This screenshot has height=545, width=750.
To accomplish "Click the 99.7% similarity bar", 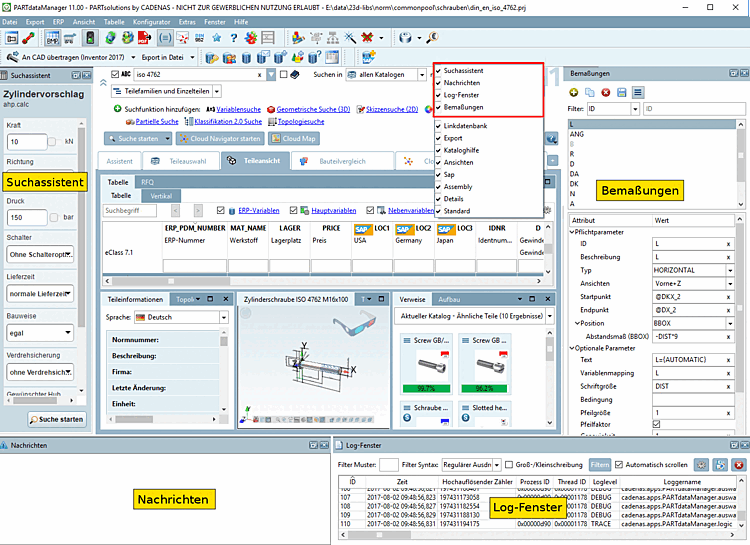I will coord(426,389).
